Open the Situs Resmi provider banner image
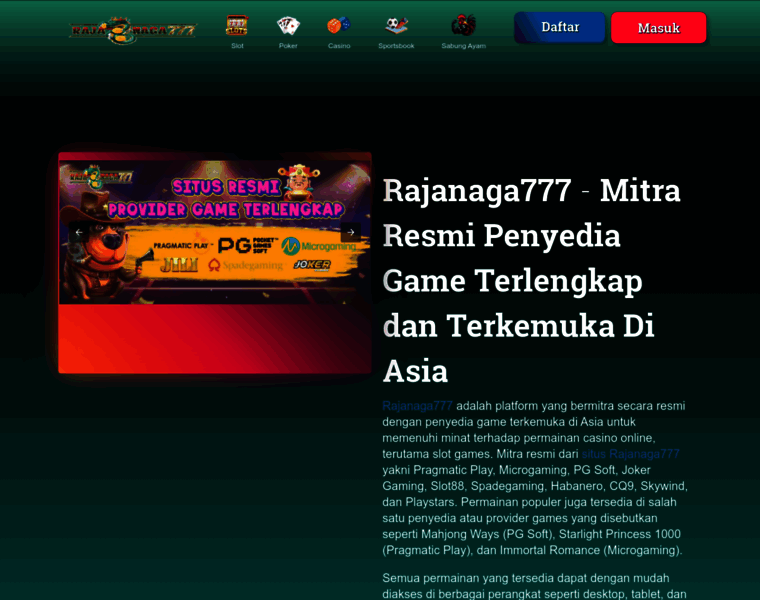This screenshot has height=600, width=760. 215,232
